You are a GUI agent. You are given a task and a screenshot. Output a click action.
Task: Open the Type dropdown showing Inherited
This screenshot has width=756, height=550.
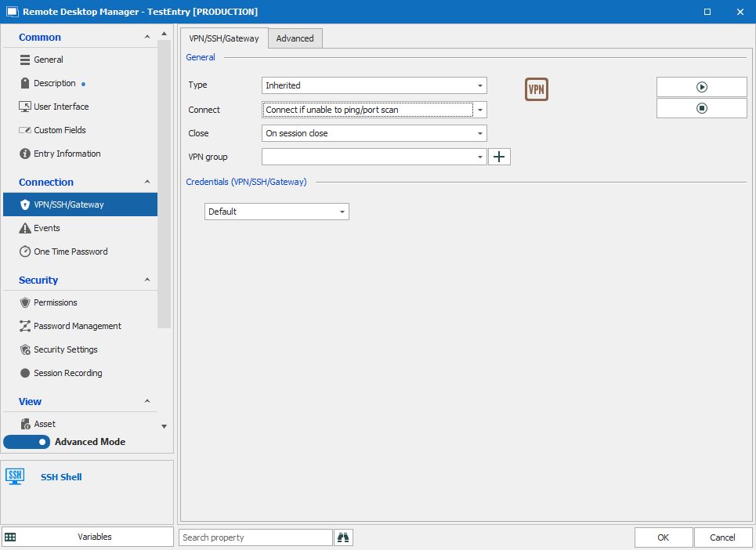[374, 85]
